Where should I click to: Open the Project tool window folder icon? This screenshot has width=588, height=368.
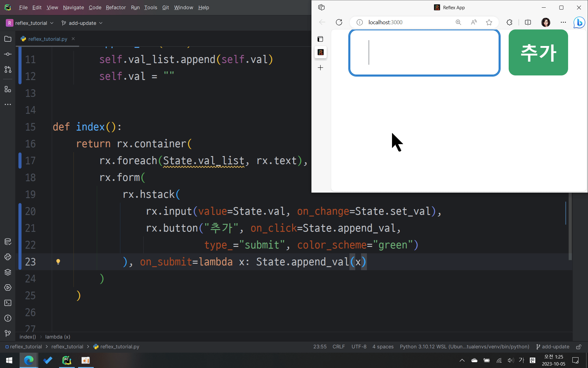tap(8, 39)
